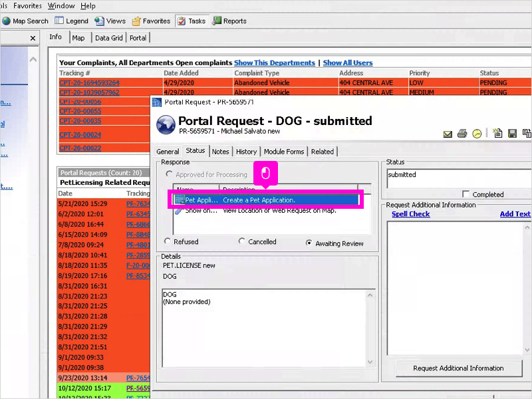
Task: Open the Module Forms tab
Action: click(284, 152)
